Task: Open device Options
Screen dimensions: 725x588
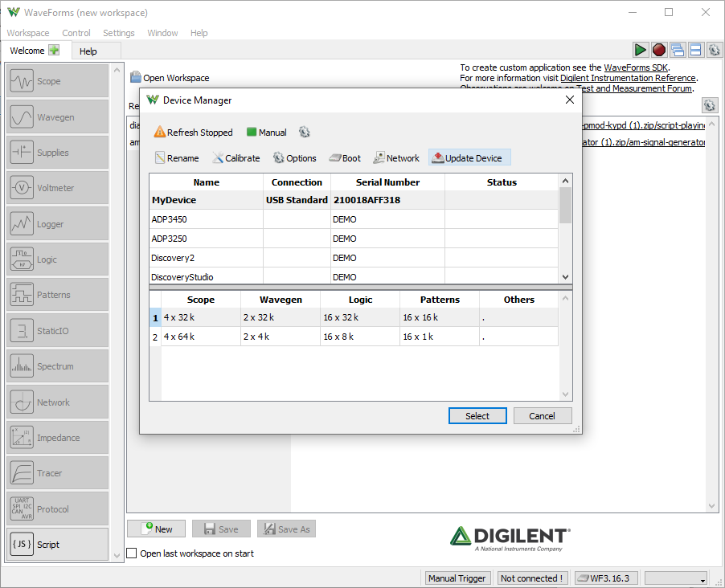Action: tap(295, 158)
